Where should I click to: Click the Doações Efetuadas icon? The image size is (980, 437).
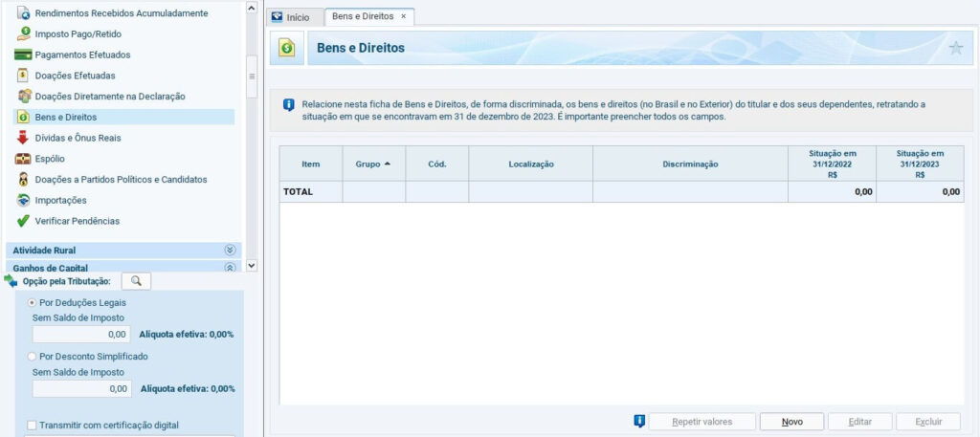coord(24,76)
